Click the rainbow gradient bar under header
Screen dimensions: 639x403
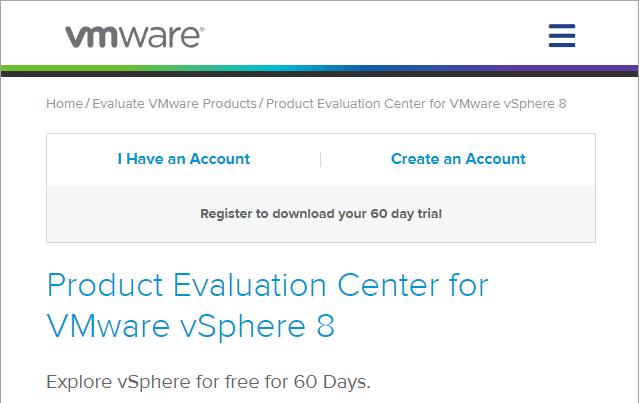pyautogui.click(x=320, y=68)
